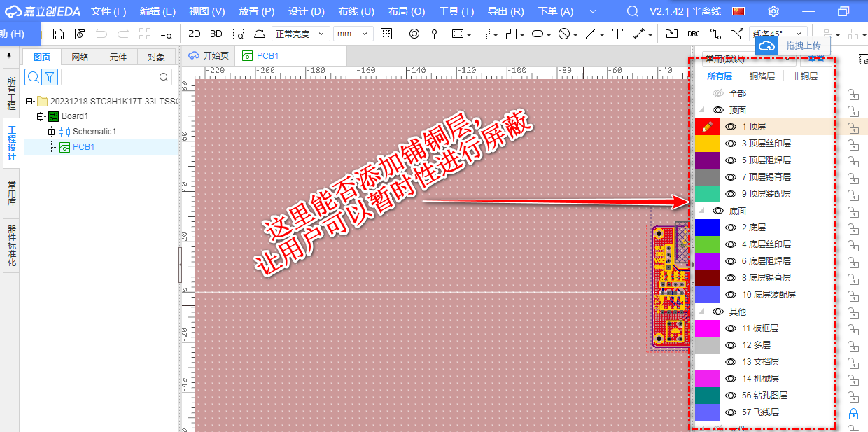Toggle eye for the 顶面 group
Image resolution: width=868 pixels, height=432 pixels.
(x=717, y=110)
